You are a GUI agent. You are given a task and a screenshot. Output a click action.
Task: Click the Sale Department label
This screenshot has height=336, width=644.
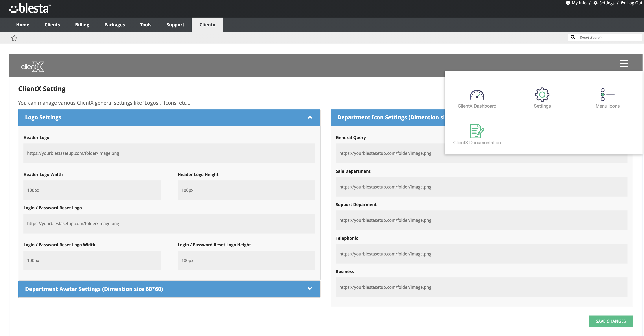pyautogui.click(x=353, y=171)
